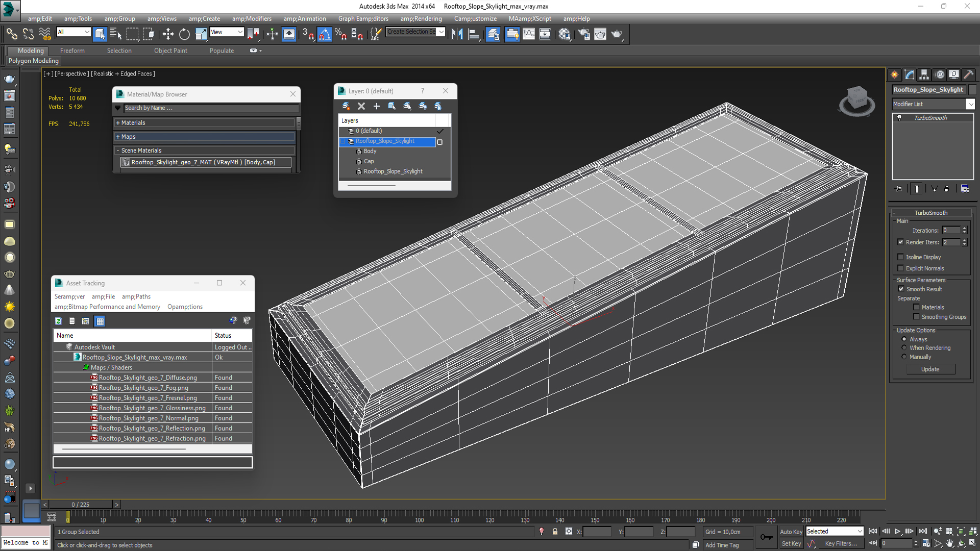Click the Unlink Selection tool
The image size is (980, 551).
click(x=28, y=34)
